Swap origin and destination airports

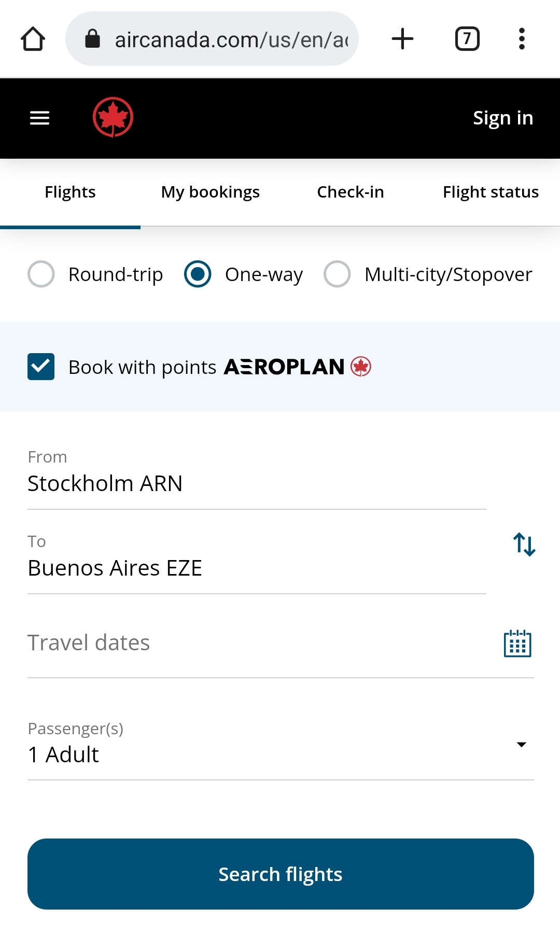(x=524, y=544)
